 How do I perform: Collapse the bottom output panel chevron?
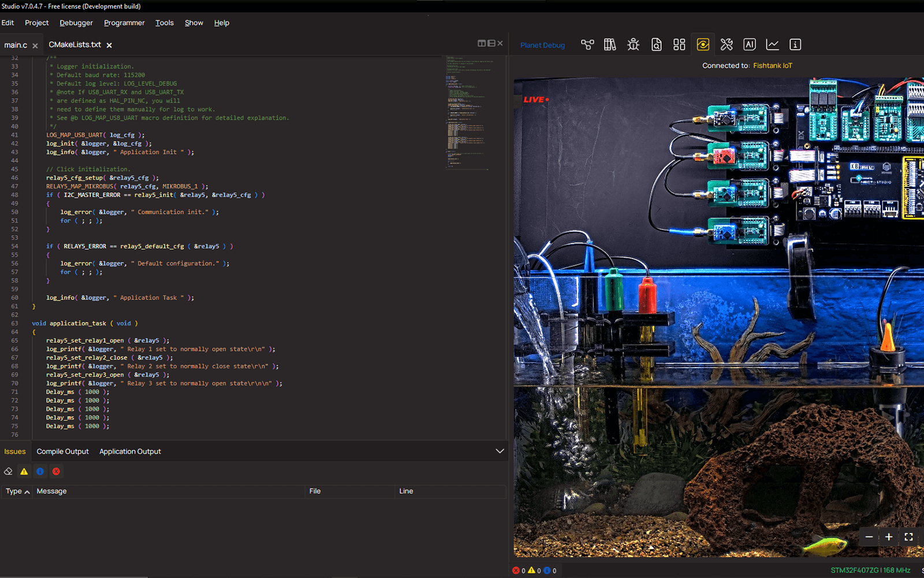[500, 451]
